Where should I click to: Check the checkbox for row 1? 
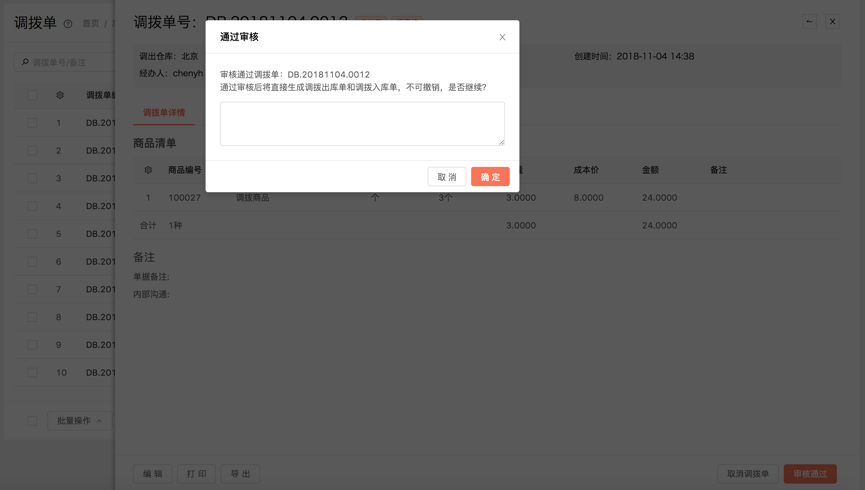(x=33, y=123)
